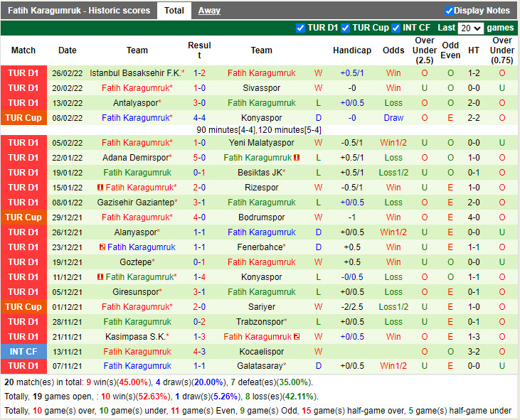Uncheck the INT CF filter checkbox

coord(396,28)
